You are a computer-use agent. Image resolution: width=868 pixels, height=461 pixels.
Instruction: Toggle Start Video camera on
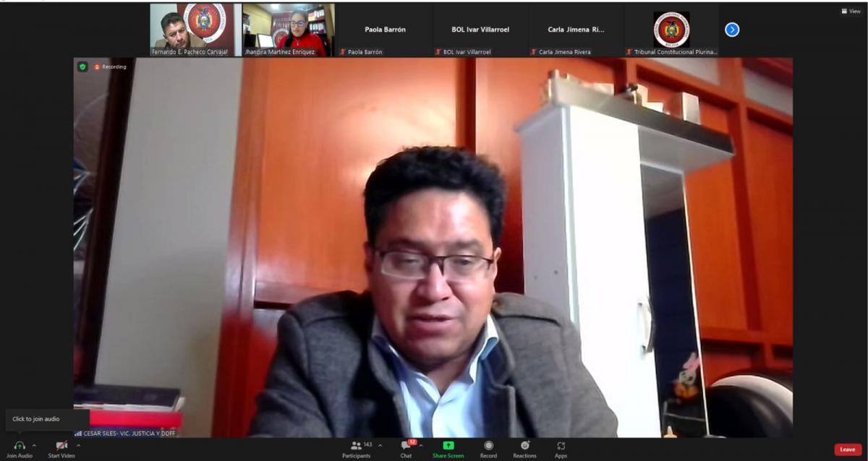coord(61,445)
